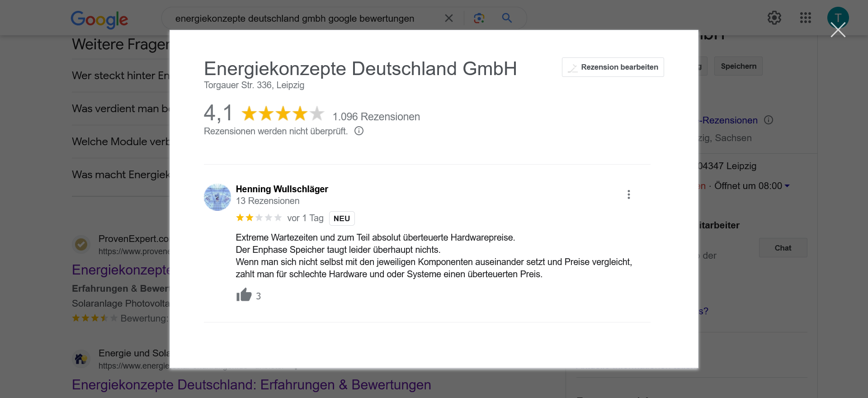Click info icon beside unverified reviews note
The width and height of the screenshot is (868, 398).
pyautogui.click(x=359, y=131)
